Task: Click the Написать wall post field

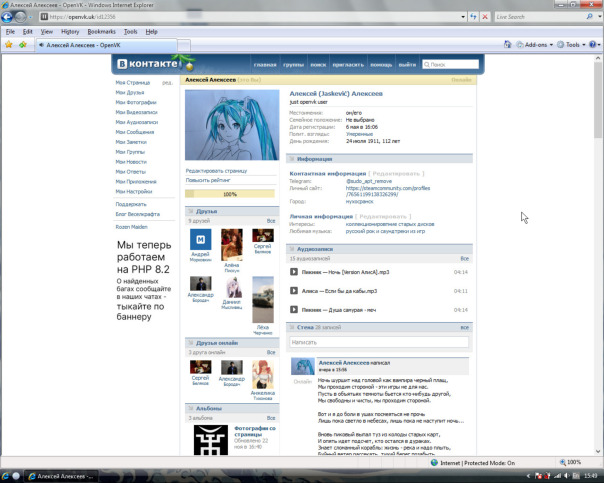Action: pos(379,342)
